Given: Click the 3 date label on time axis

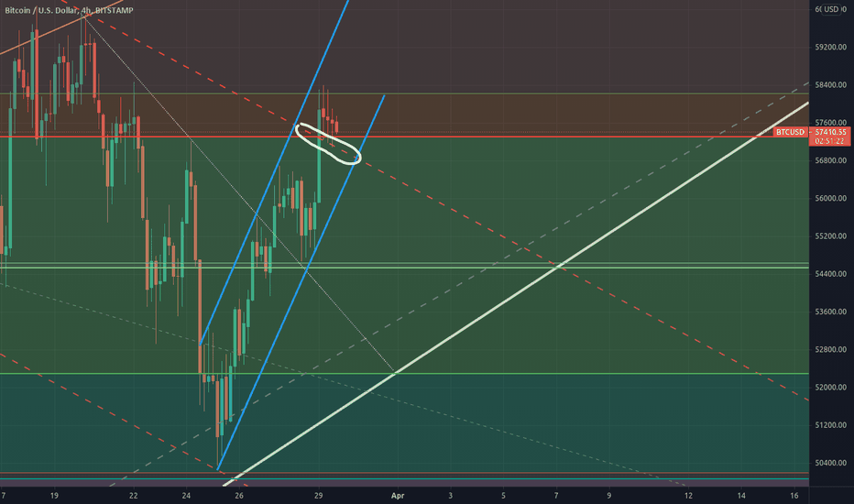Looking at the screenshot, I should tap(451, 495).
